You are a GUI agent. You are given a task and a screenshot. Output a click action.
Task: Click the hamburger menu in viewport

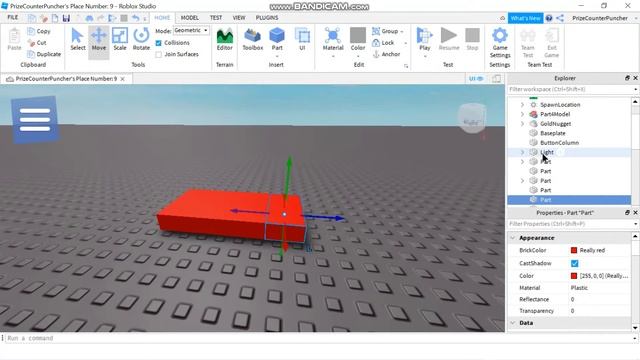[x=35, y=120]
